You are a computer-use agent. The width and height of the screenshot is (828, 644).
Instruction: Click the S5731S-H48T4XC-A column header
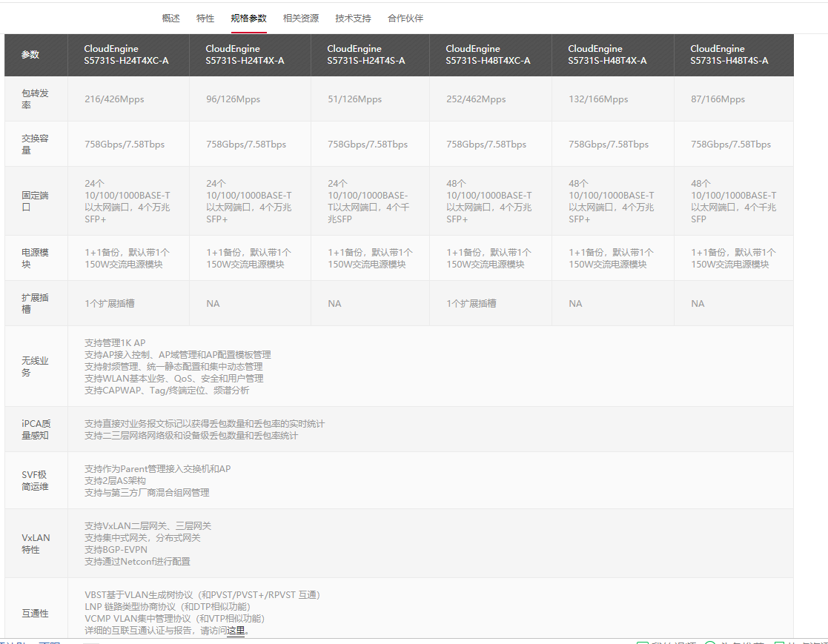(488, 55)
